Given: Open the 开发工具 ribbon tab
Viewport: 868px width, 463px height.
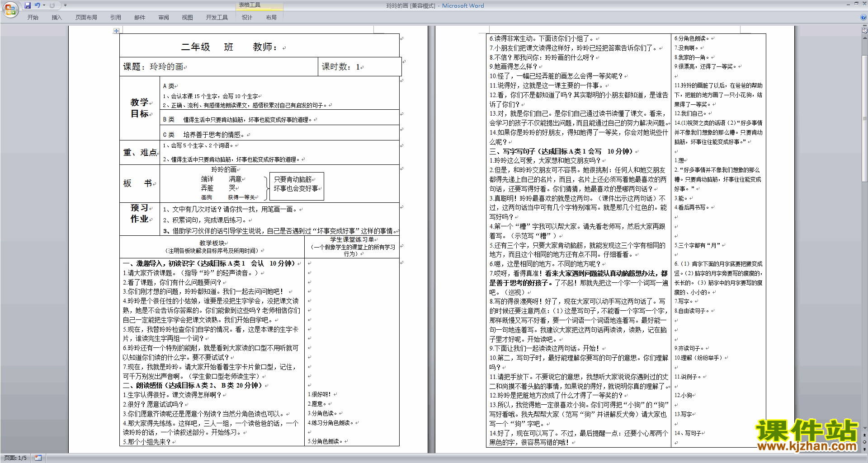Looking at the screenshot, I should 217,18.
